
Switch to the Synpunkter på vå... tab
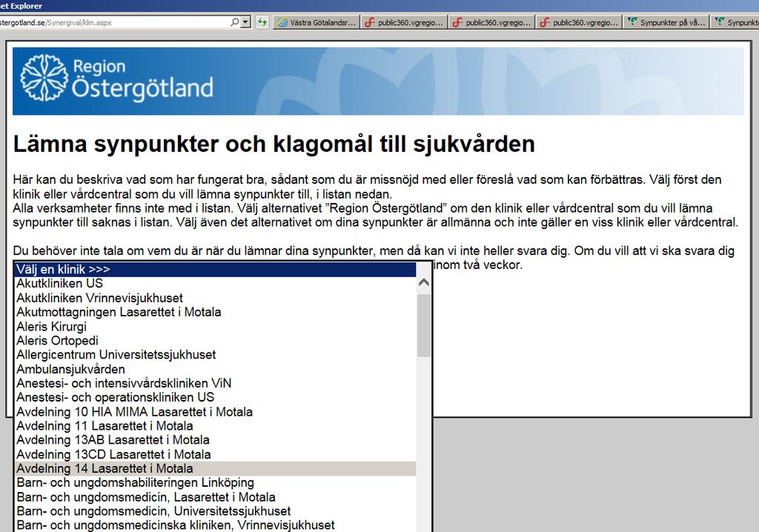point(666,22)
